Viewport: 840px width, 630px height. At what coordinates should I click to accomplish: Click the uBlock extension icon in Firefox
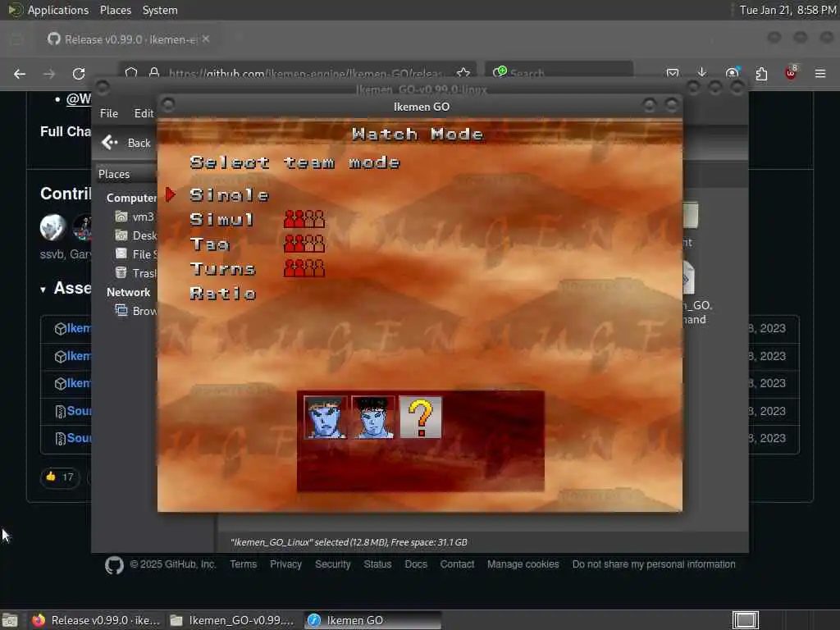[x=791, y=73]
